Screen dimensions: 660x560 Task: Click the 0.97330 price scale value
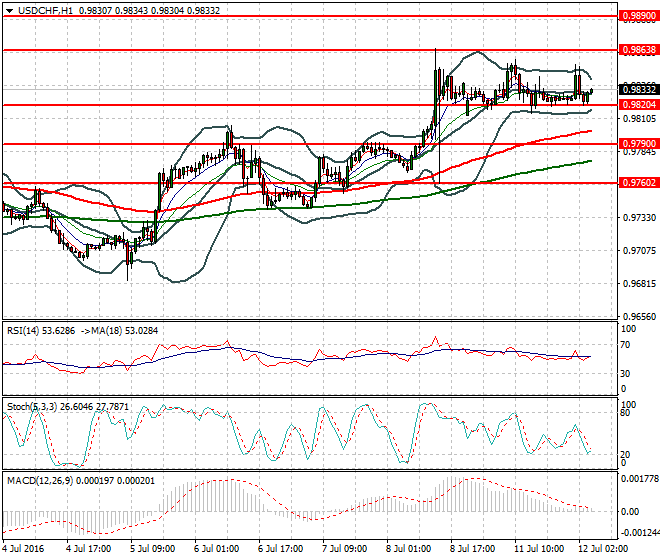click(639, 217)
